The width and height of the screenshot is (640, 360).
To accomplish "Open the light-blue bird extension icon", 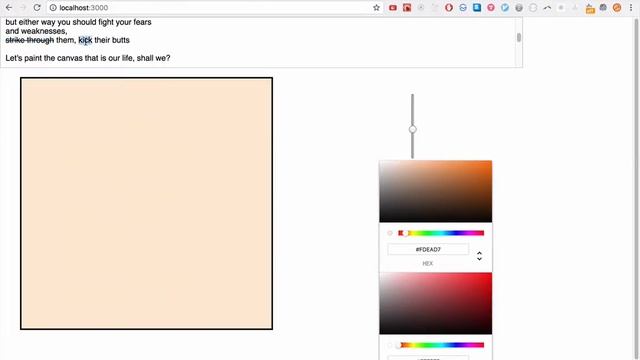I will click(x=505, y=8).
